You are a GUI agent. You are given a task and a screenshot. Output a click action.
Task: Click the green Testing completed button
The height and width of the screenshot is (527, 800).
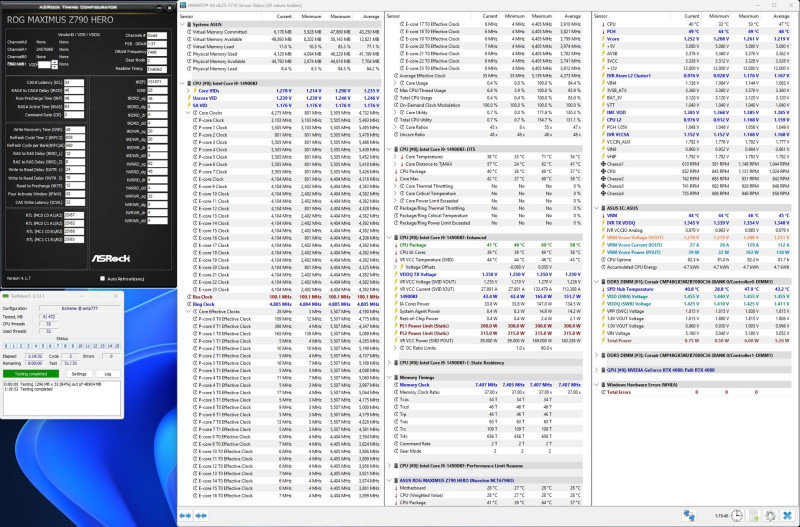point(31,374)
